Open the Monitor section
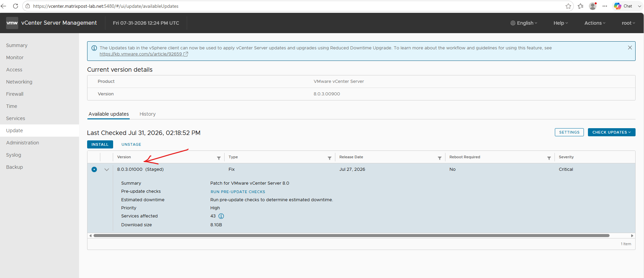This screenshot has width=644, height=278. [40, 57]
